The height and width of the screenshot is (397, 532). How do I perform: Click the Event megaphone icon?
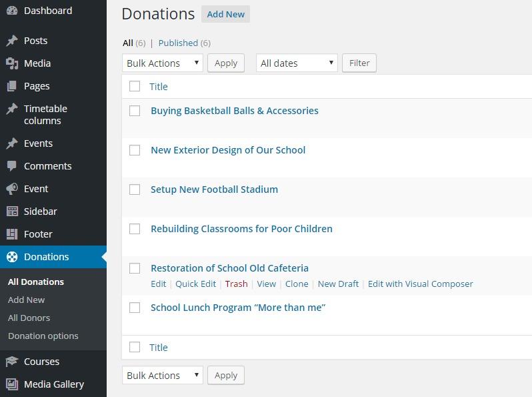(x=12, y=189)
